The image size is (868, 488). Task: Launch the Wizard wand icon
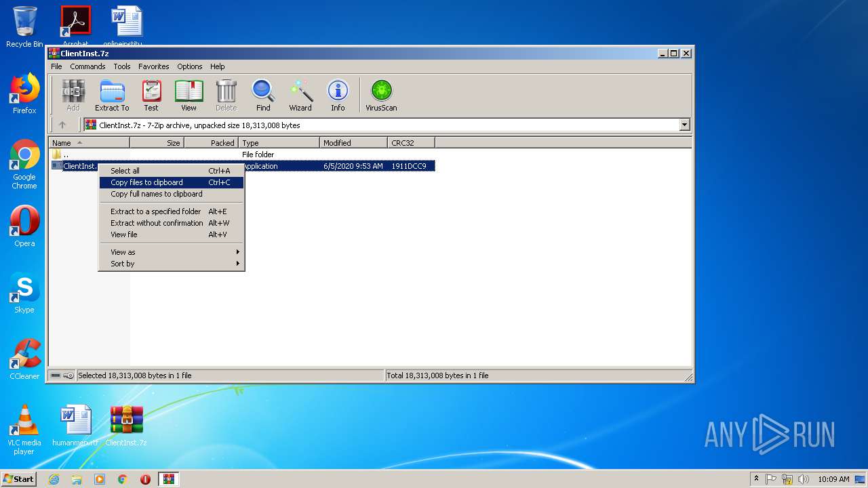(300, 95)
